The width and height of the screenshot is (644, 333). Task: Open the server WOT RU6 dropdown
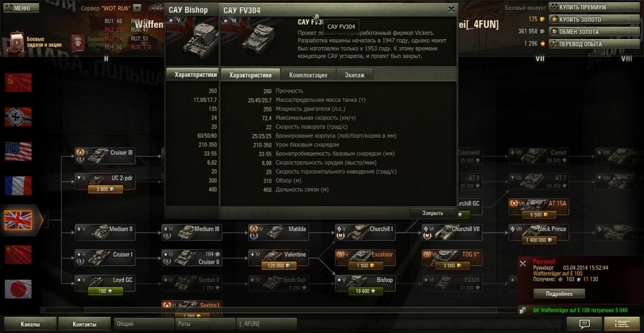pos(137,9)
